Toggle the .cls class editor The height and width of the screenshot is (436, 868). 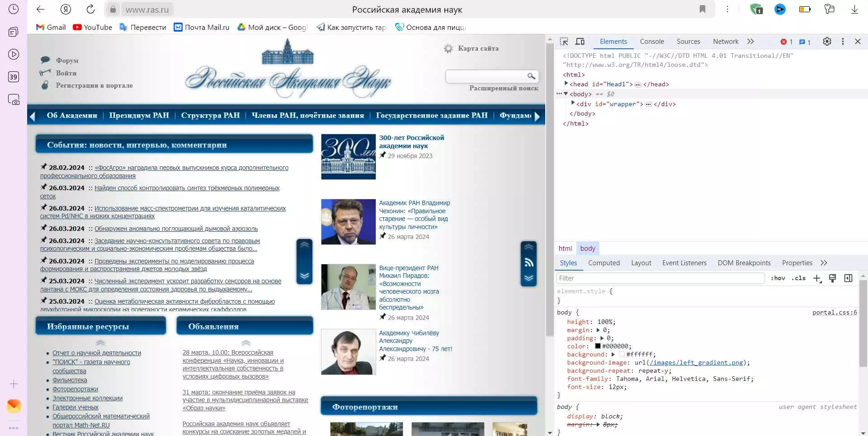point(799,278)
